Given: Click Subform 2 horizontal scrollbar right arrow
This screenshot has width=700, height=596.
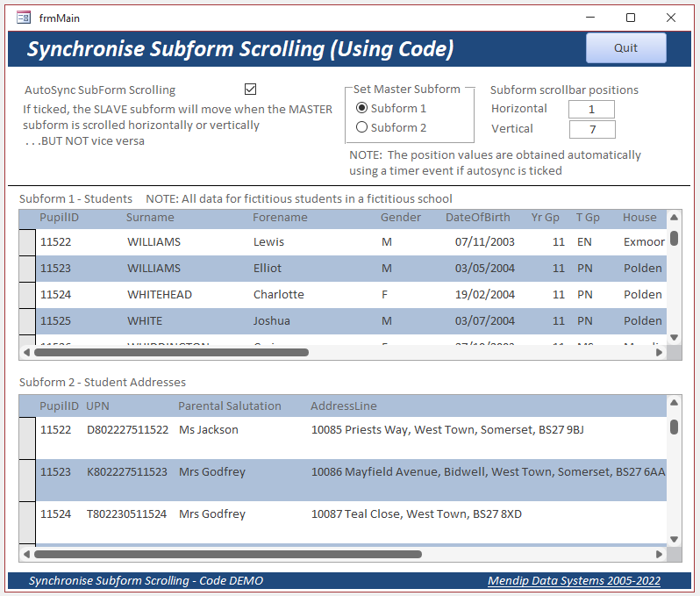Looking at the screenshot, I should pos(659,554).
